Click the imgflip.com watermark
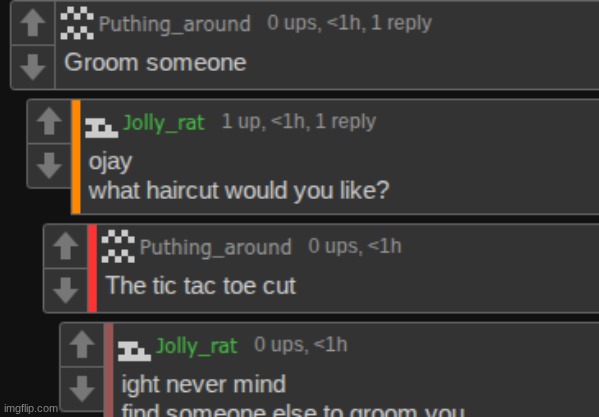599x417 pixels. 31,409
